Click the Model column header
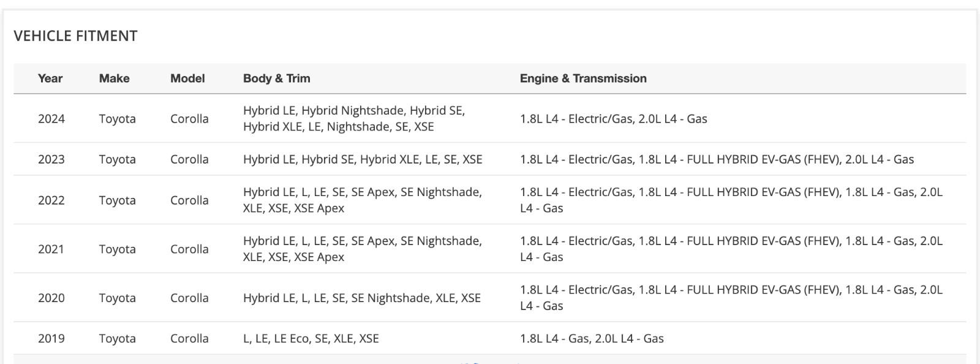Screen dimensions: 980x364 coord(187,78)
